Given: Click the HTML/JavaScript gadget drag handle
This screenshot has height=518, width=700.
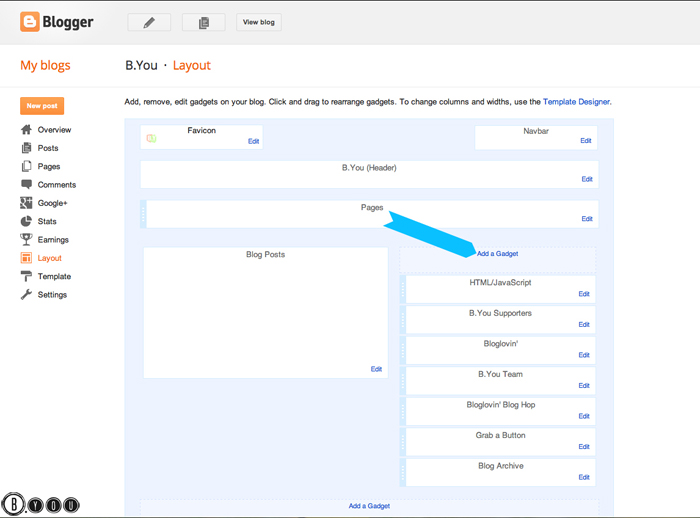Looking at the screenshot, I should tap(403, 289).
